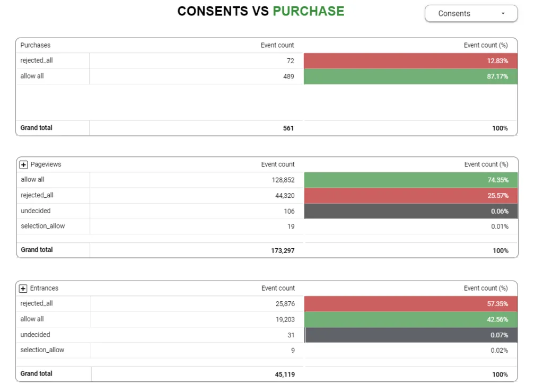Click the Pageviews column header label
Viewport: 543px width, 392px height.
46,164
